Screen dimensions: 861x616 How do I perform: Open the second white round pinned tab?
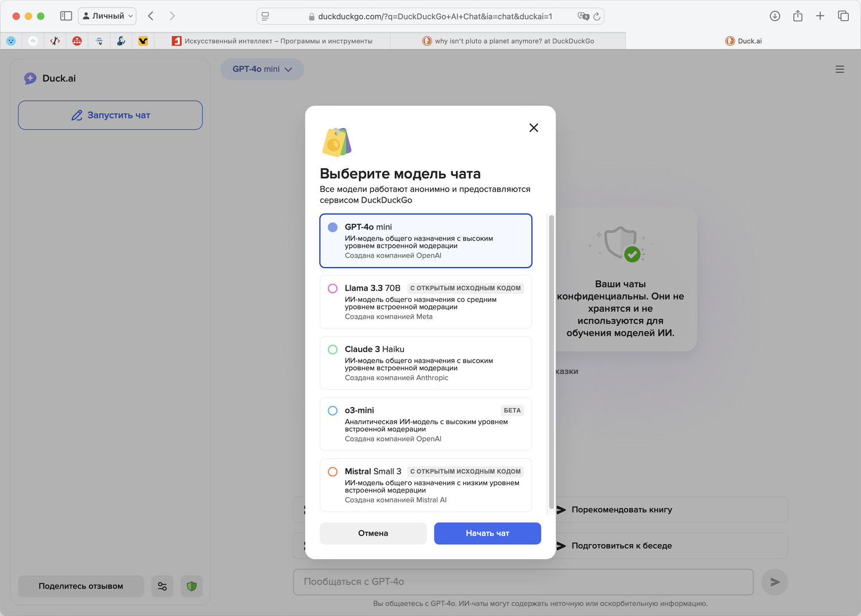coord(33,41)
